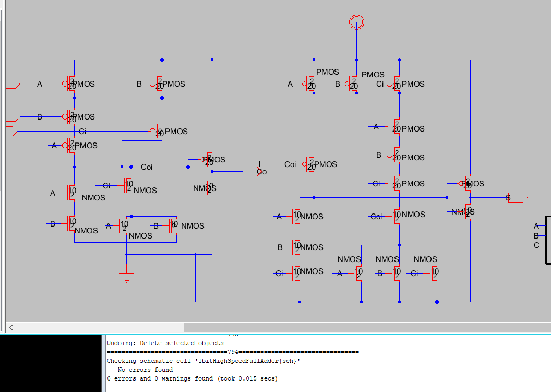Click the "Undoing: Delete selected objects" message
This screenshot has height=392, width=551.
pos(165,343)
